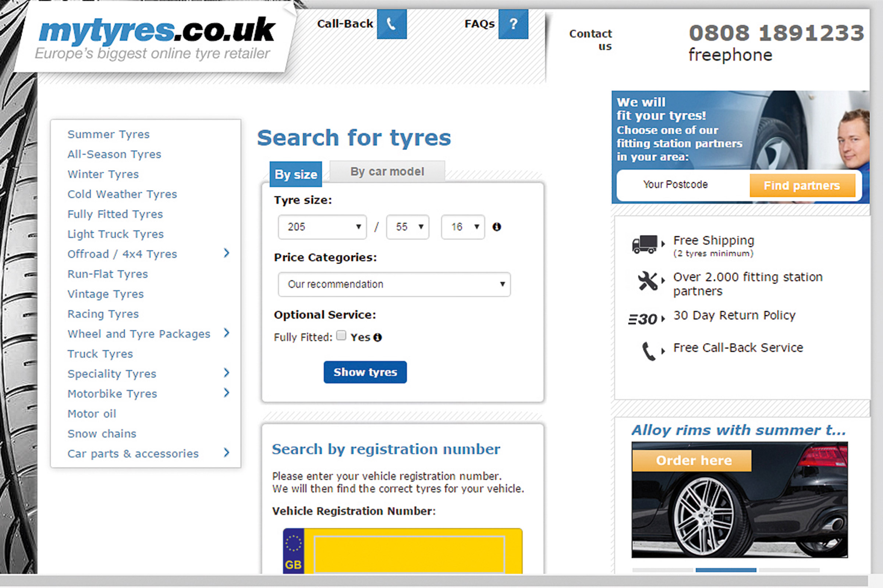Click the Call-Back phone icon
883x588 pixels.
coord(391,24)
